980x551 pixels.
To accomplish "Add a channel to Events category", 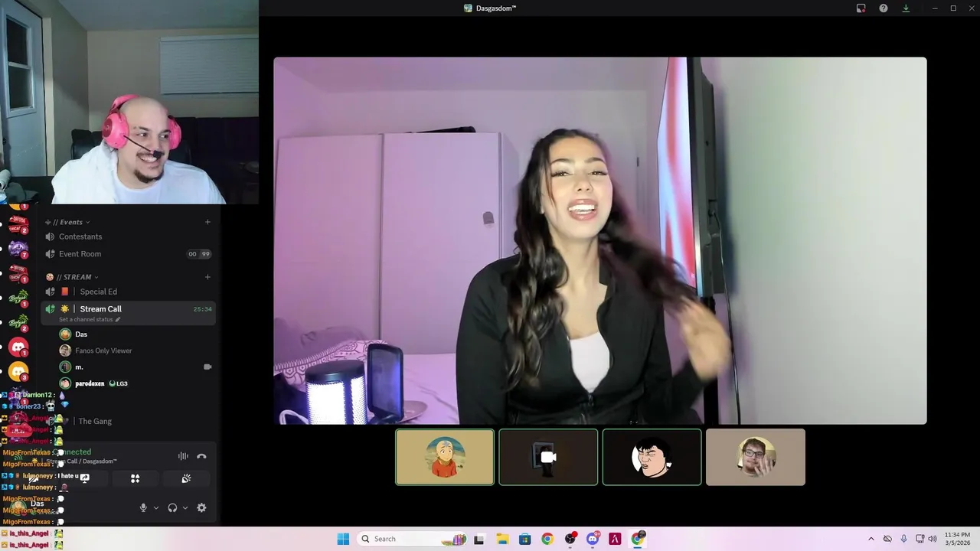I will pos(207,222).
